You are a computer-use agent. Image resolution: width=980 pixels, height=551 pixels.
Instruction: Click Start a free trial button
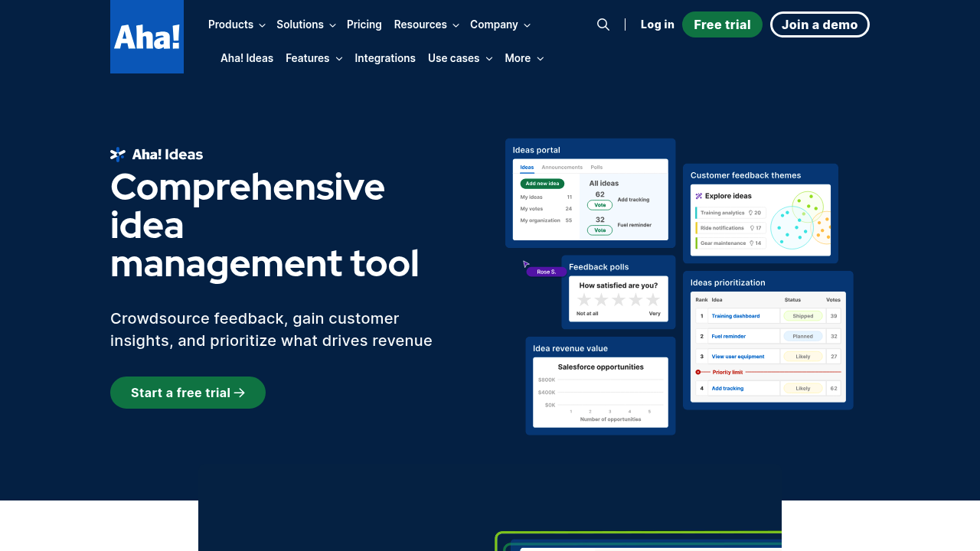pos(188,393)
